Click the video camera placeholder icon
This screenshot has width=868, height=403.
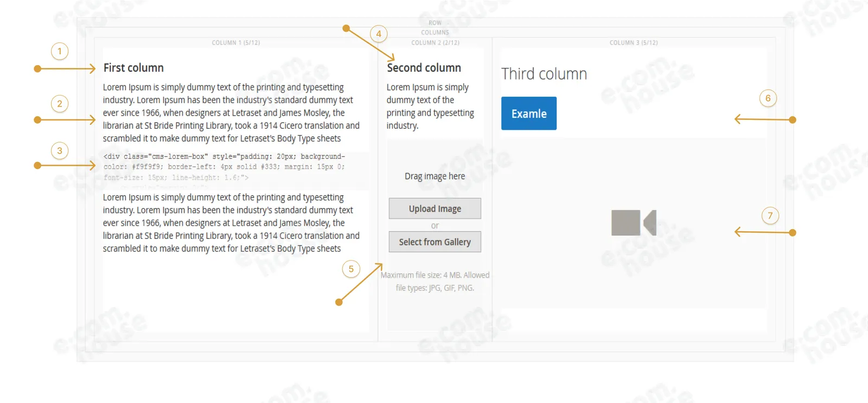[634, 223]
